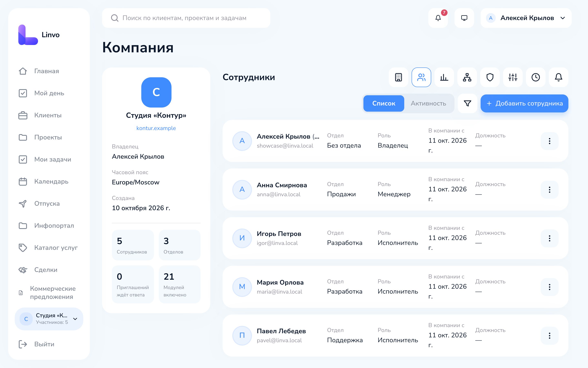
Task: Open the clock history icon
Action: [x=536, y=77]
